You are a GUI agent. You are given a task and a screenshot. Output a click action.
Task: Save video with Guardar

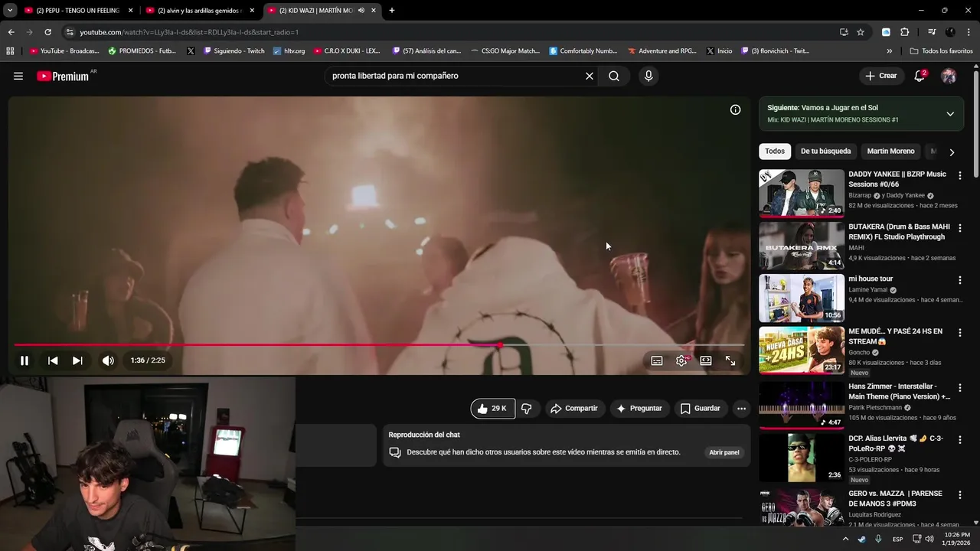click(701, 409)
